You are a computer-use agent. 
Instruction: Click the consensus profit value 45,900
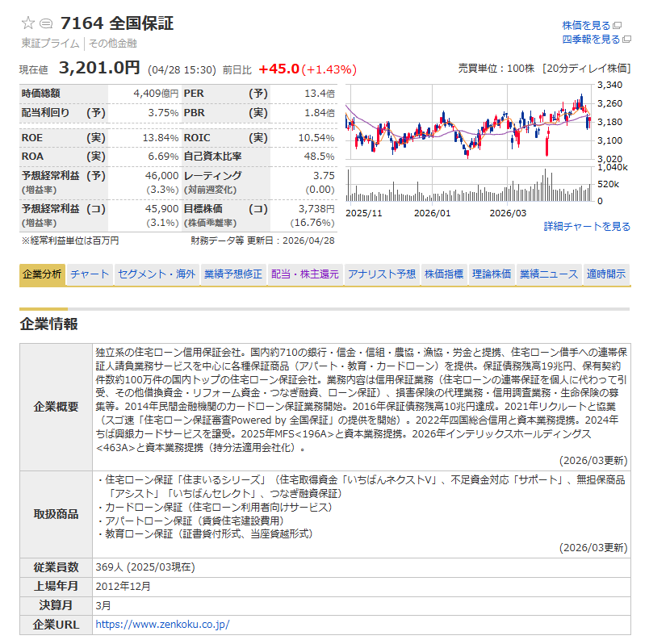point(161,208)
